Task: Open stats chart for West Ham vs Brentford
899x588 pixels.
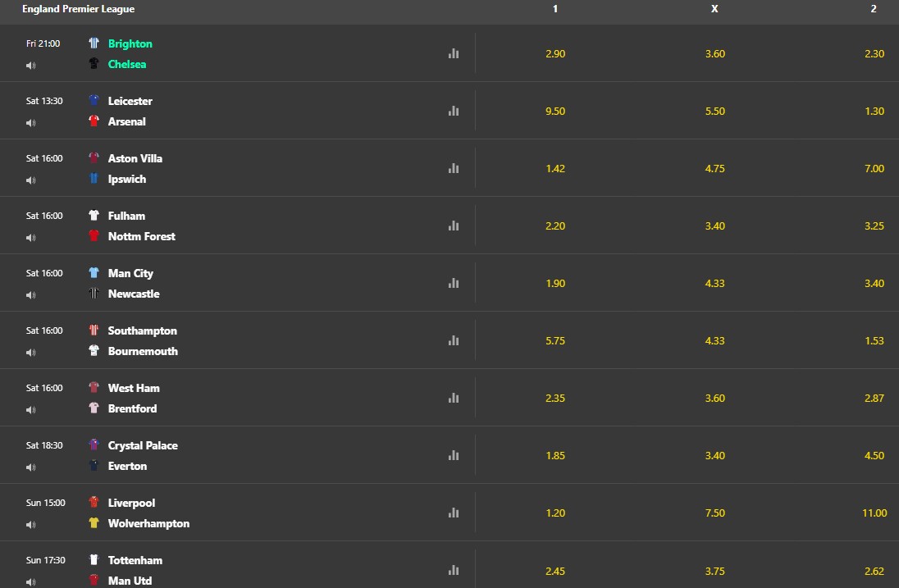Action: tap(454, 398)
